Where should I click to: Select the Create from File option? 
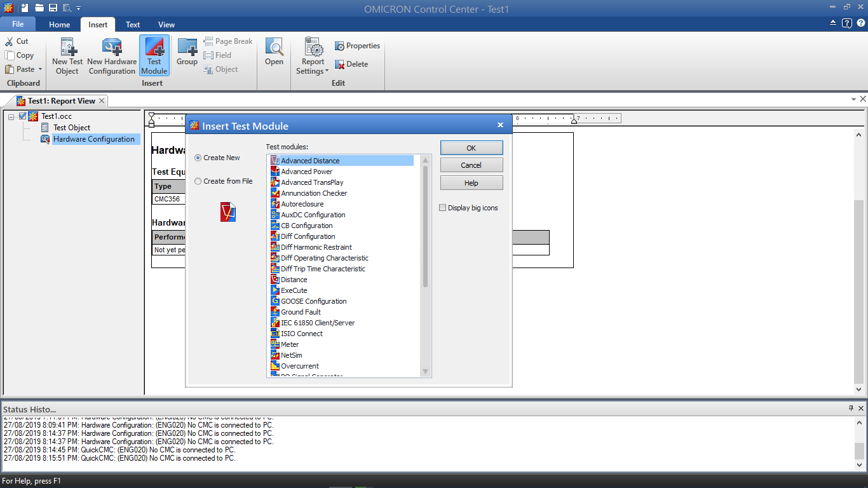tap(198, 181)
